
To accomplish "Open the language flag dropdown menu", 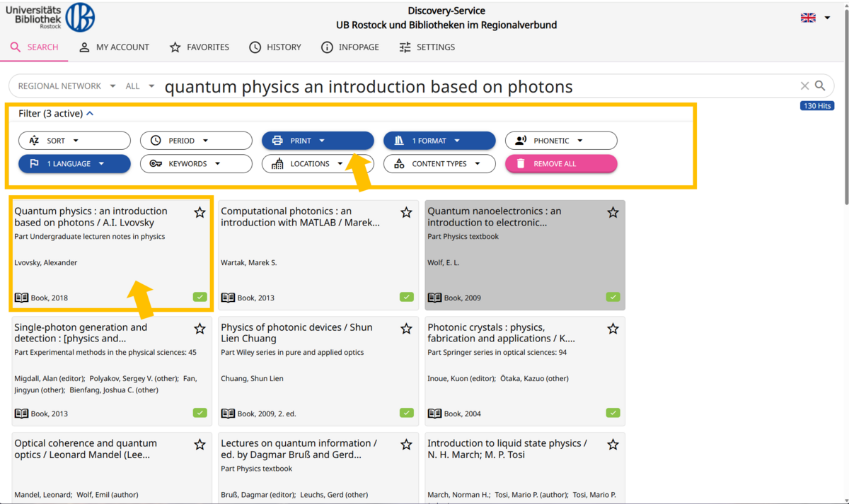I will click(816, 18).
